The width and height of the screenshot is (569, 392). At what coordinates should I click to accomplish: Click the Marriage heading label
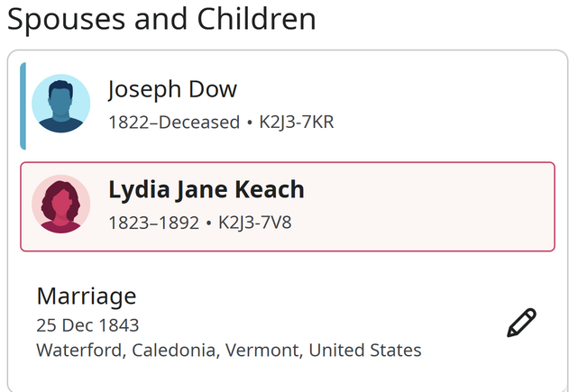point(87,296)
